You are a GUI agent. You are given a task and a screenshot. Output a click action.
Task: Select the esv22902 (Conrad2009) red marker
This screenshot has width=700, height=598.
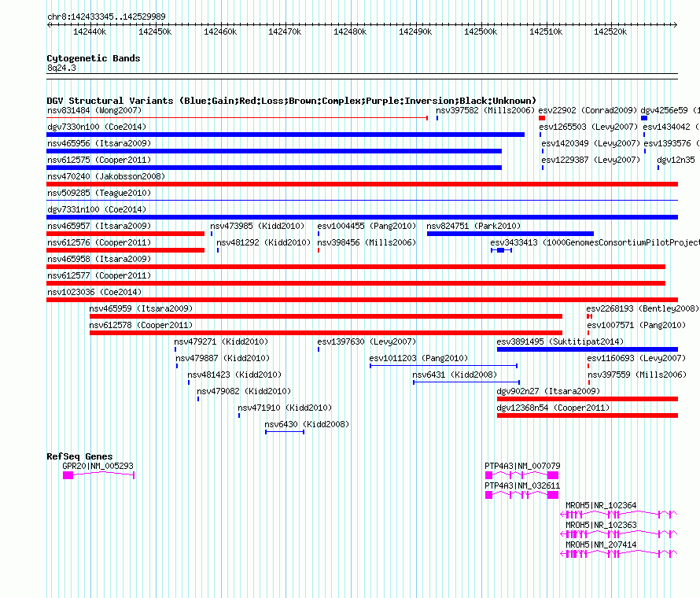point(542,118)
